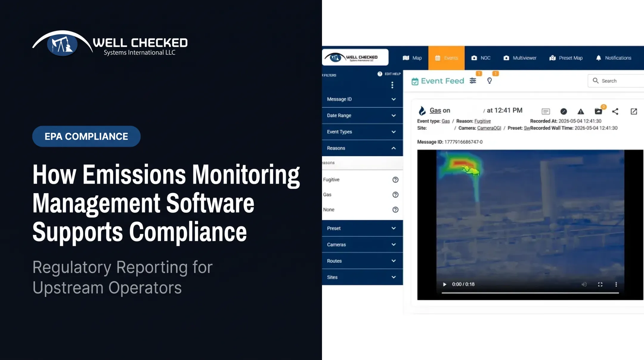This screenshot has height=360, width=644.
Task: Select the Events tab
Action: pyautogui.click(x=446, y=58)
